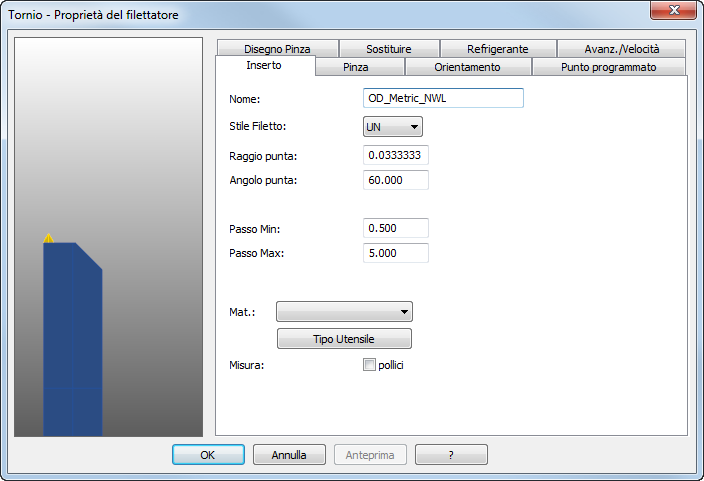This screenshot has width=704, height=481.
Task: Edit the Angolo punta field
Action: [396, 180]
